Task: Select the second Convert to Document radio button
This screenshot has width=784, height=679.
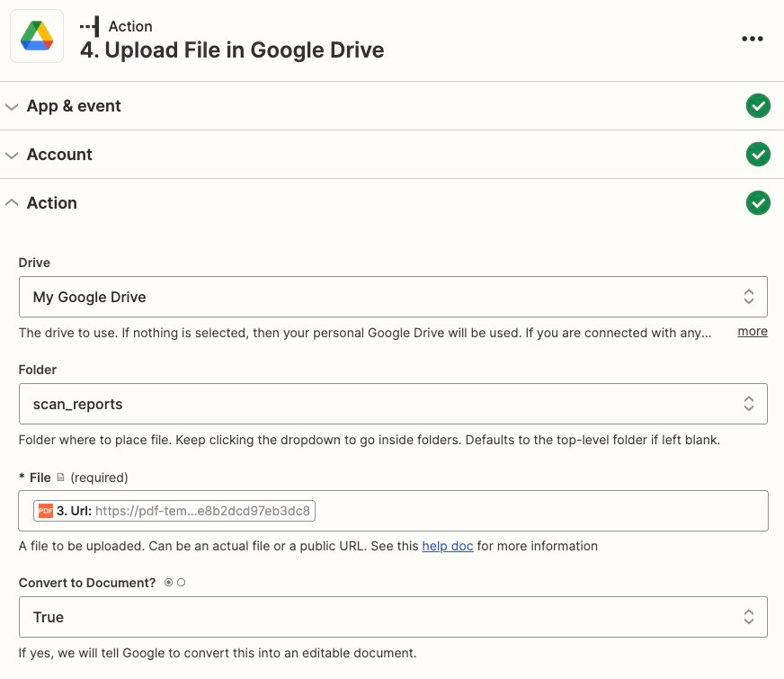Action: coord(181,583)
